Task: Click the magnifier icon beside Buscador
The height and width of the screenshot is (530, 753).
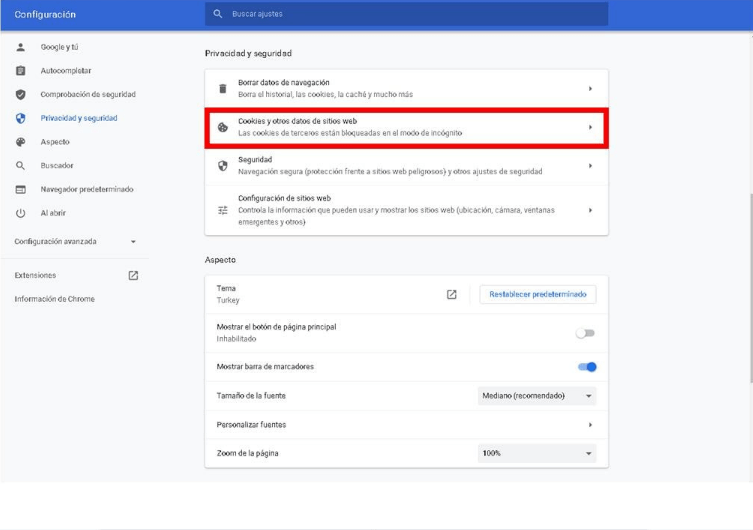Action: [x=20, y=166]
